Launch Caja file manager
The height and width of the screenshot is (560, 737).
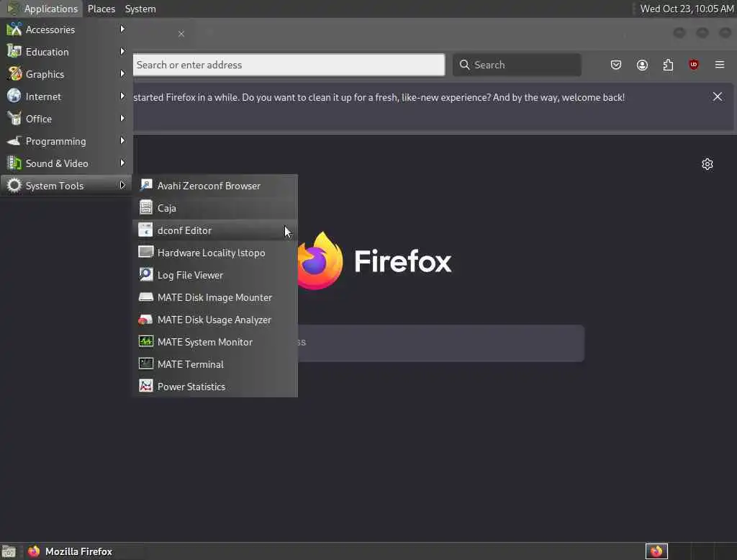pos(214,208)
